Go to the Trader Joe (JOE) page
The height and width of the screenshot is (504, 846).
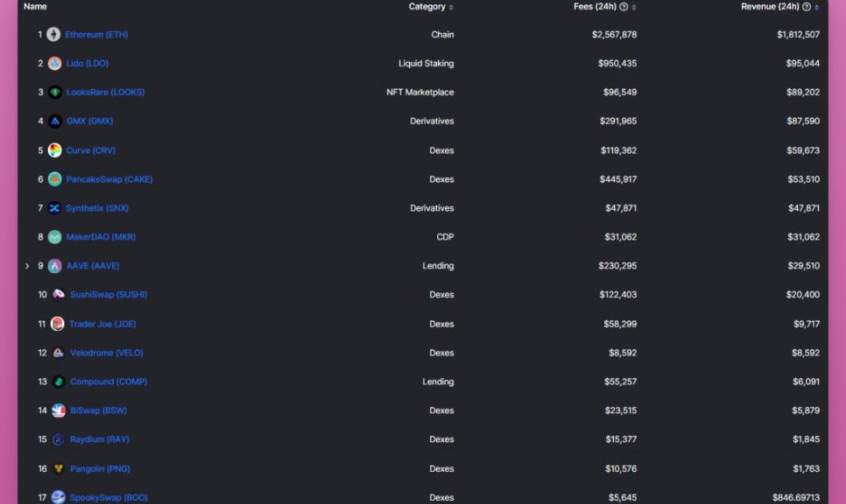coord(102,324)
